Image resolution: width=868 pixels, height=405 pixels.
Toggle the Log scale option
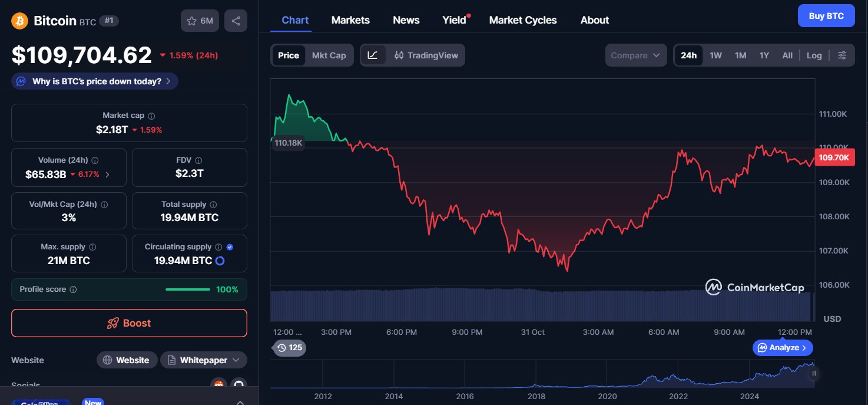pos(814,55)
